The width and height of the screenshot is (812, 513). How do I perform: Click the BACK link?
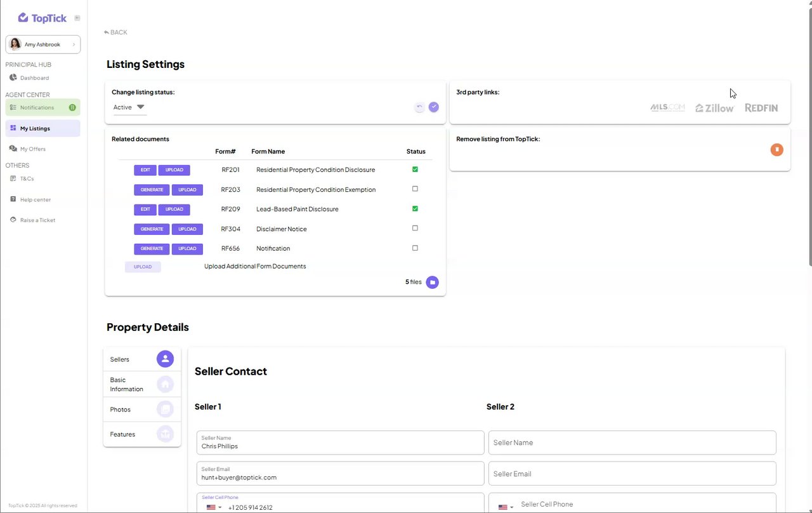115,32
